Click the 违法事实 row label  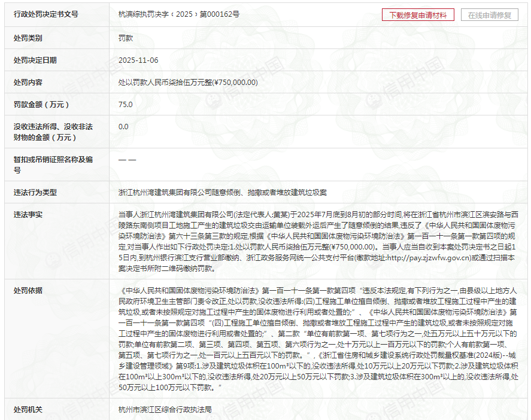[28, 214]
